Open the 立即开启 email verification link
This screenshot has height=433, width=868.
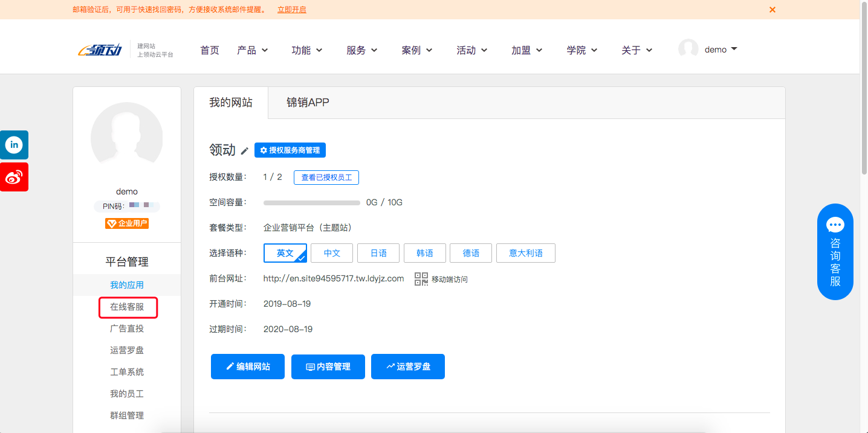[292, 10]
